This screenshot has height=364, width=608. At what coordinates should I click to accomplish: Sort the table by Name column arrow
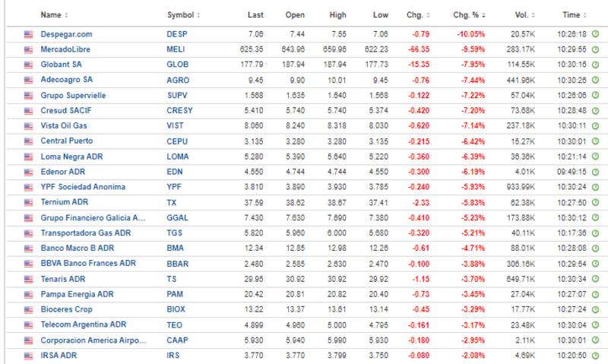[66, 15]
